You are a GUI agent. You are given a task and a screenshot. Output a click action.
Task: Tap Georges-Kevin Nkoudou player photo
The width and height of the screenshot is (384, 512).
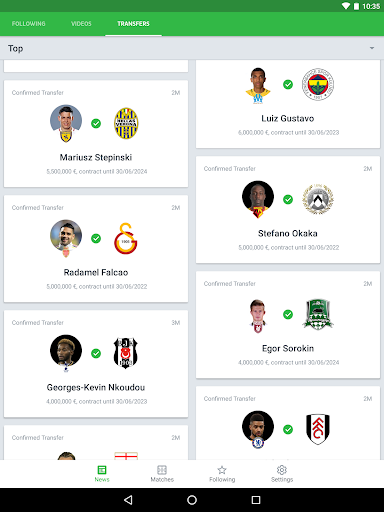coord(66,353)
